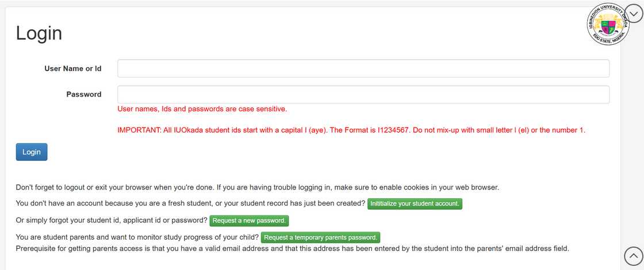Screen dimensions: 644x270
Task: Click the parents access prerequisite sentence
Action: [x=292, y=249]
